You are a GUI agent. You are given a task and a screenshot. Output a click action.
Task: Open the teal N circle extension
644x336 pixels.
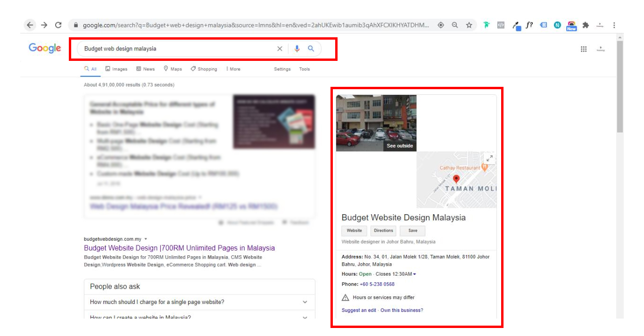pos(557,25)
